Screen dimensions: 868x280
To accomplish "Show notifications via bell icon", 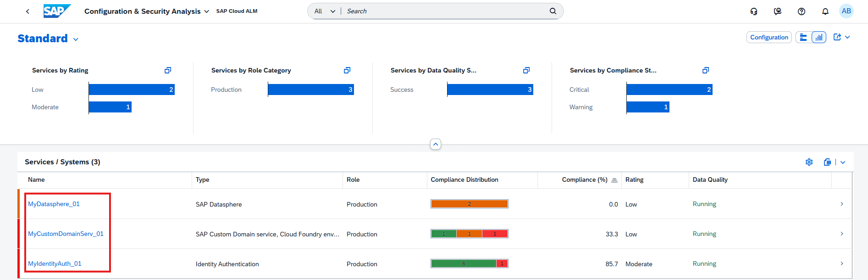I will coord(825,11).
